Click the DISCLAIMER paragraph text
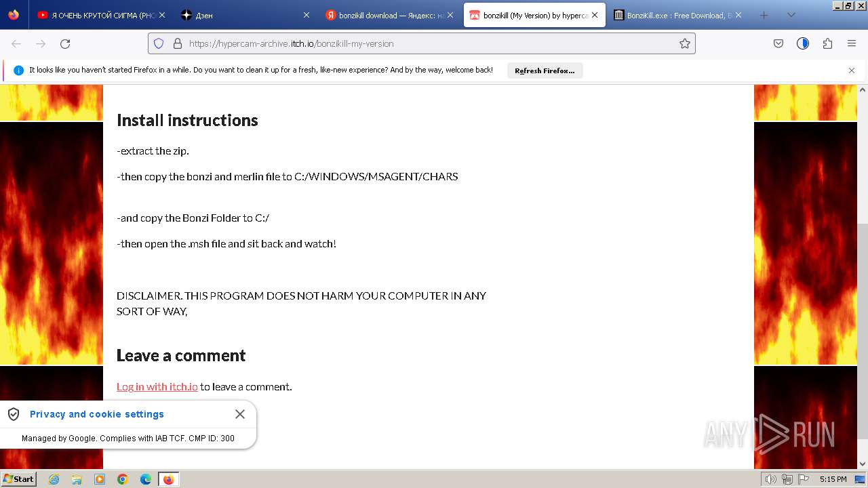This screenshot has height=488, width=868. tap(301, 304)
